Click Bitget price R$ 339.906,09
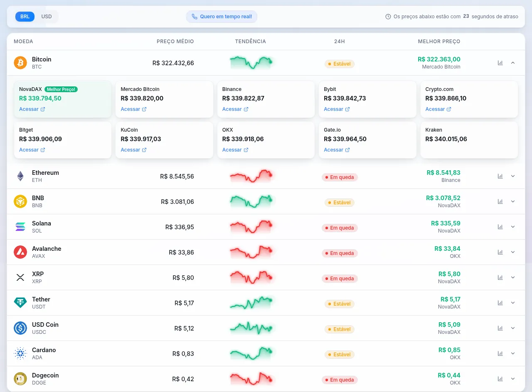The width and height of the screenshot is (532, 392). pos(40,139)
